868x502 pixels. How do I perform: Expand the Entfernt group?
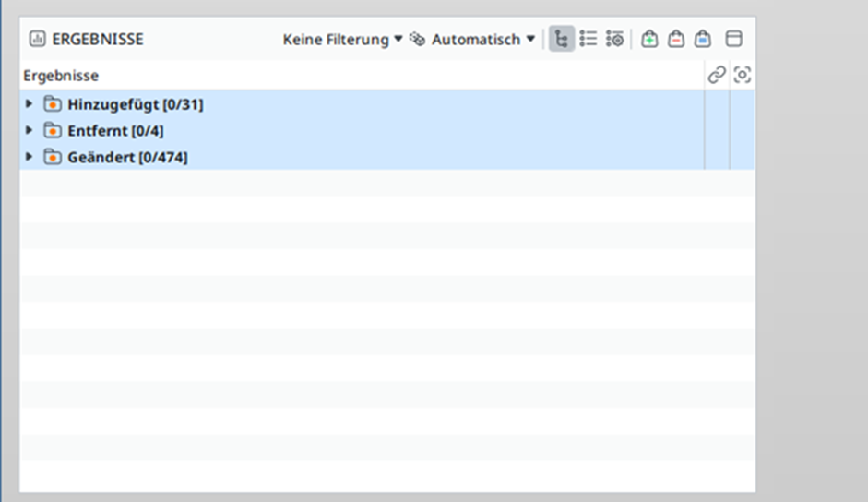(x=30, y=130)
